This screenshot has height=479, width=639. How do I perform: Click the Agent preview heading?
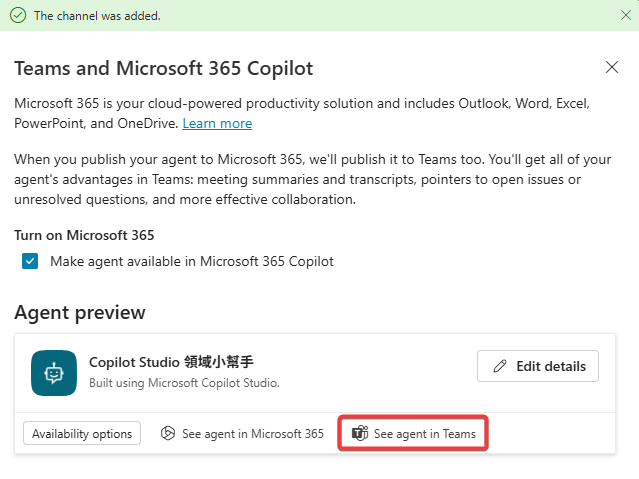[x=80, y=312]
